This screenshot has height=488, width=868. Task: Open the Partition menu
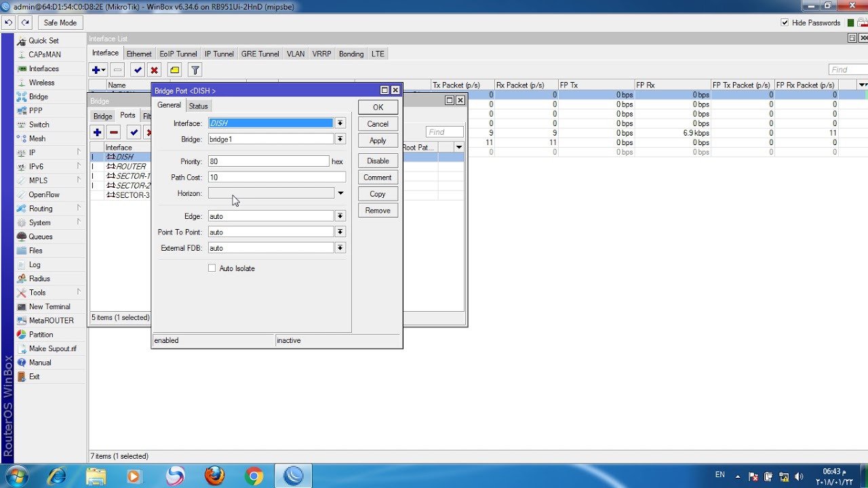[x=41, y=335]
